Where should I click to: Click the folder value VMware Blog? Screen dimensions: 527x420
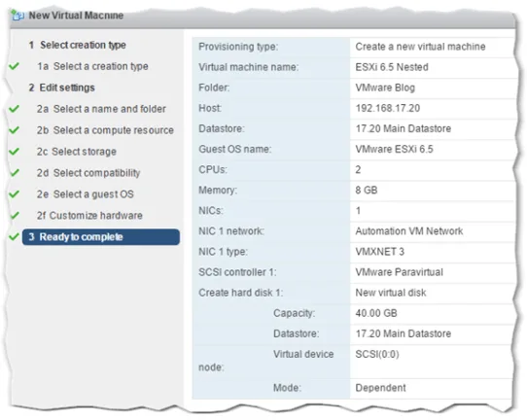click(385, 87)
